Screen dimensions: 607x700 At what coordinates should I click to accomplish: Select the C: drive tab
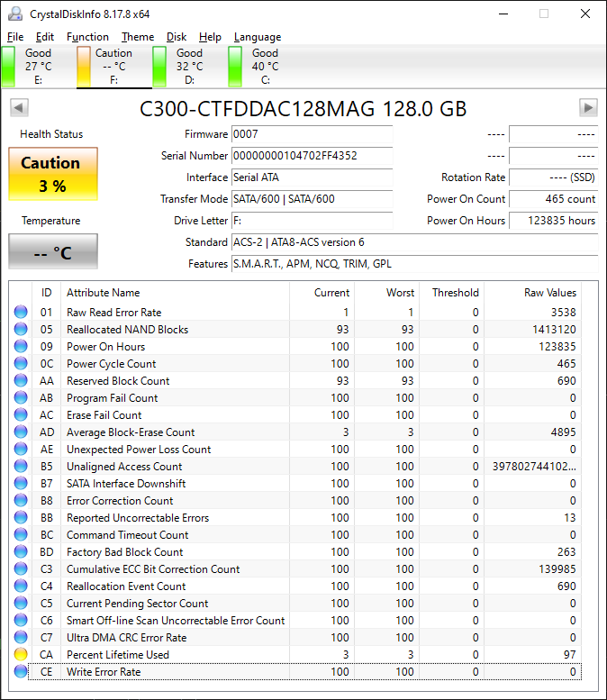tap(265, 66)
